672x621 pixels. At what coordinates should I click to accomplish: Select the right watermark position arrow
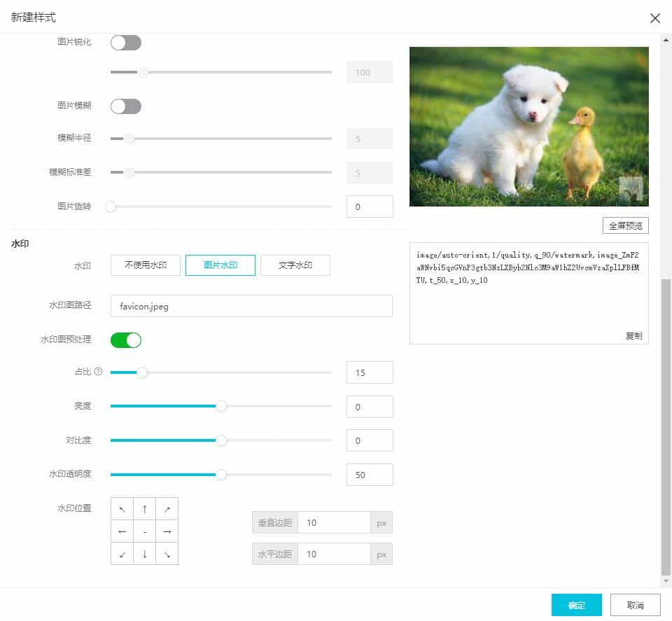[167, 531]
